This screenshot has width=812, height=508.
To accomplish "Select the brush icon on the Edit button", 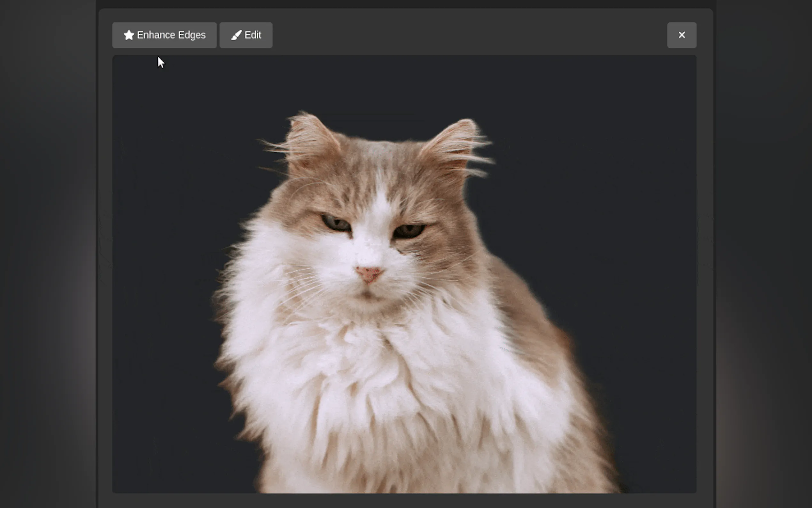I will point(236,35).
